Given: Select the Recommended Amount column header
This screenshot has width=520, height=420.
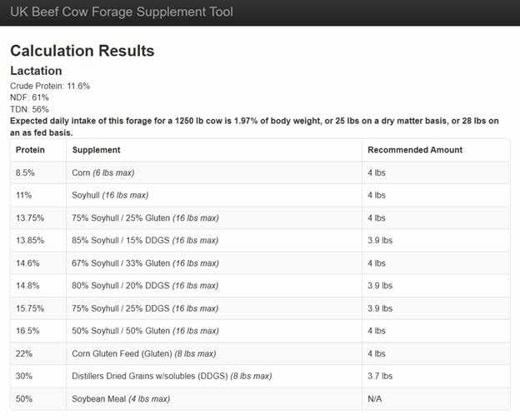Looking at the screenshot, I should click(x=415, y=150).
